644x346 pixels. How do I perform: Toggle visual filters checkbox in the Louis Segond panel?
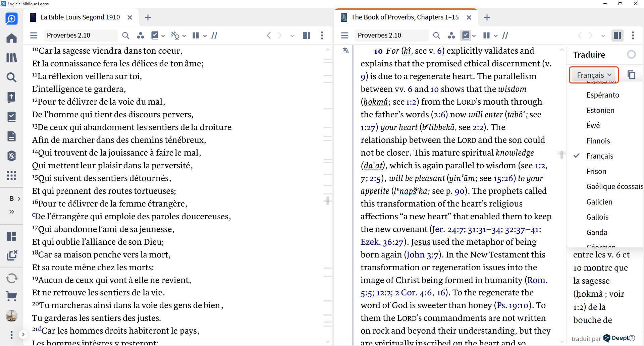[x=155, y=35]
